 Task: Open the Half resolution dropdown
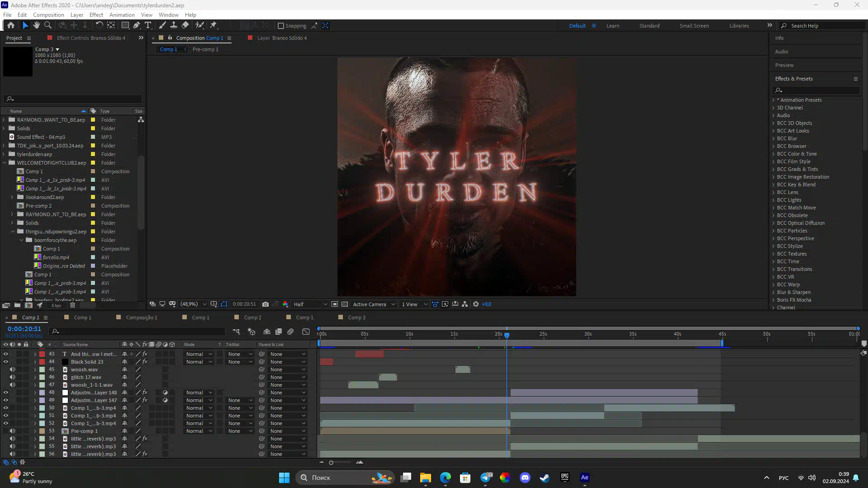(310, 304)
